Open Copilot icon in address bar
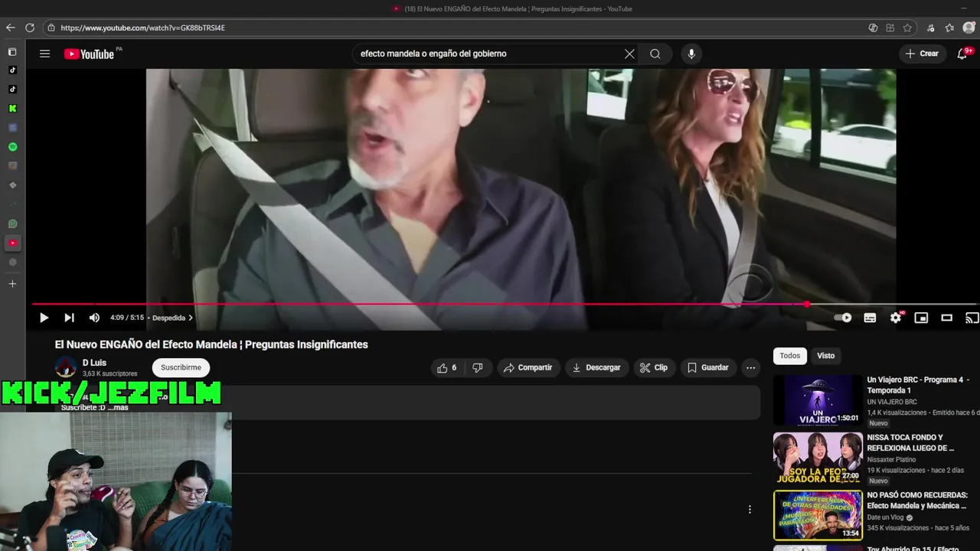The image size is (980, 551). (873, 28)
